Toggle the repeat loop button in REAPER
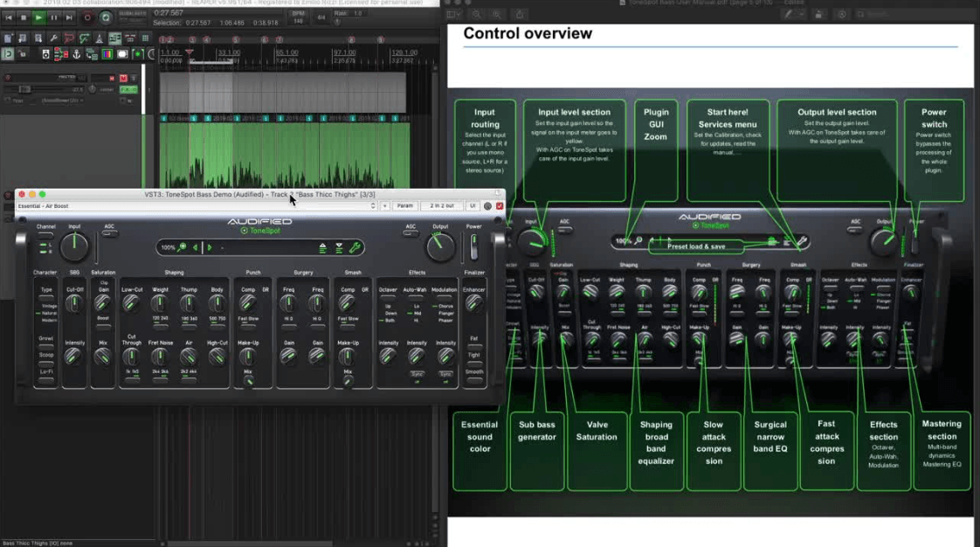The image size is (980, 547). pos(105,17)
